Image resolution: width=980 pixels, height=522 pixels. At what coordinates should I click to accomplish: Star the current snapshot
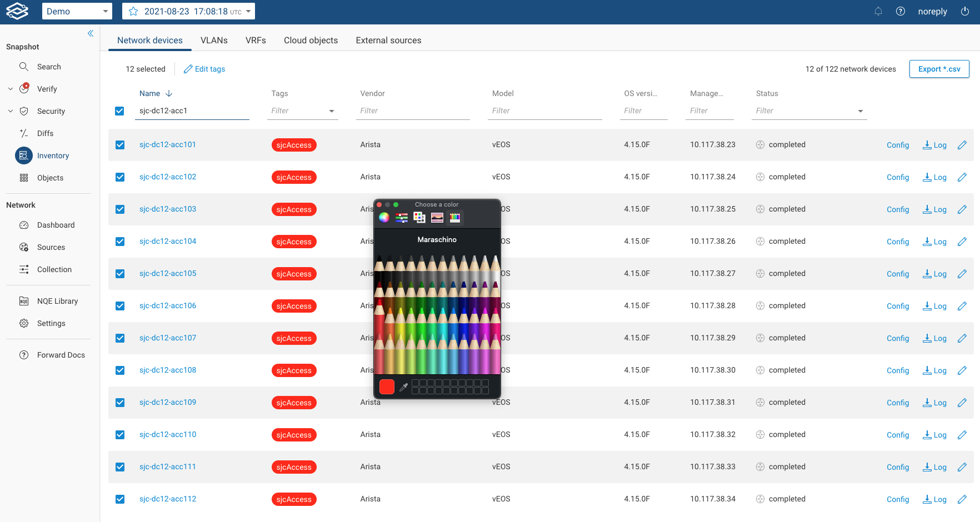pyautogui.click(x=133, y=12)
